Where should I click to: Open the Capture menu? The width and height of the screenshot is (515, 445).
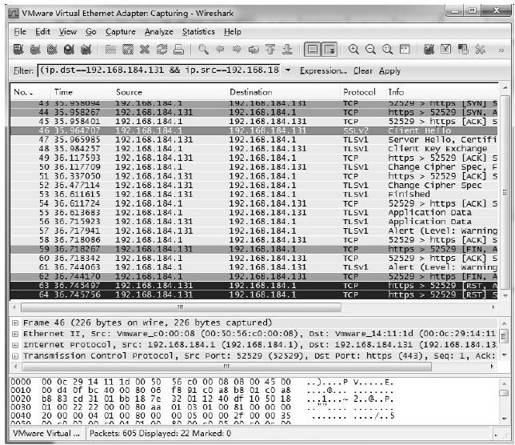[x=120, y=32]
